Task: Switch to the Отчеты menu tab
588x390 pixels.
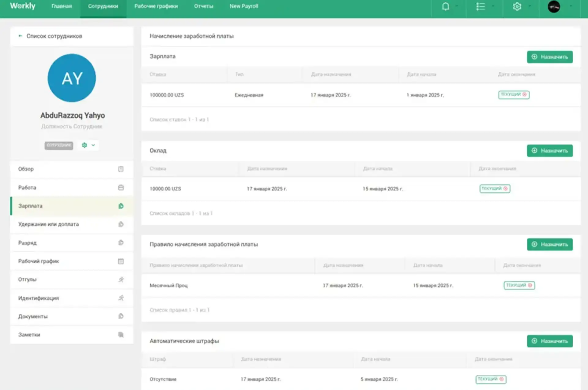Action: tap(203, 6)
